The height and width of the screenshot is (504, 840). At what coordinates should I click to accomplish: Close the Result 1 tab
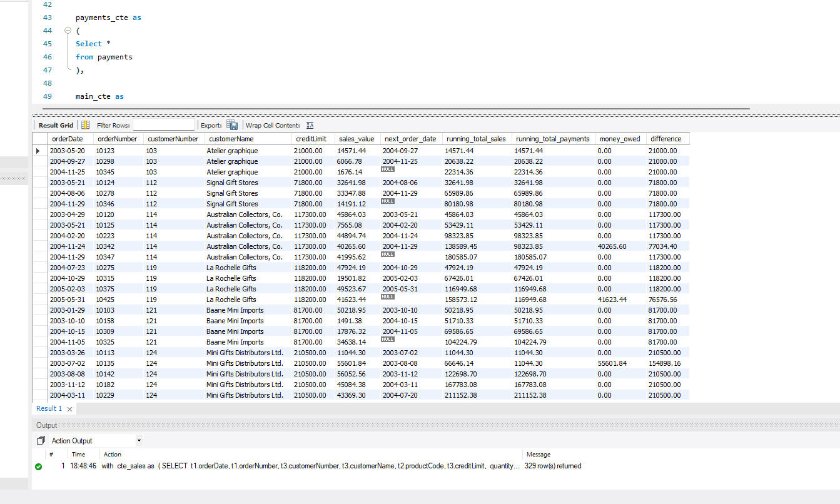[69, 409]
